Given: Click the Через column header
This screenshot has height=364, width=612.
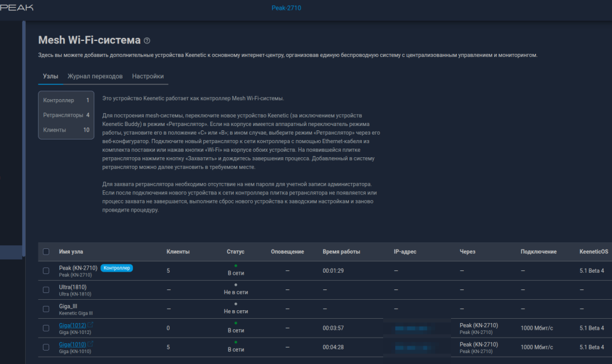Looking at the screenshot, I should 467,251.
